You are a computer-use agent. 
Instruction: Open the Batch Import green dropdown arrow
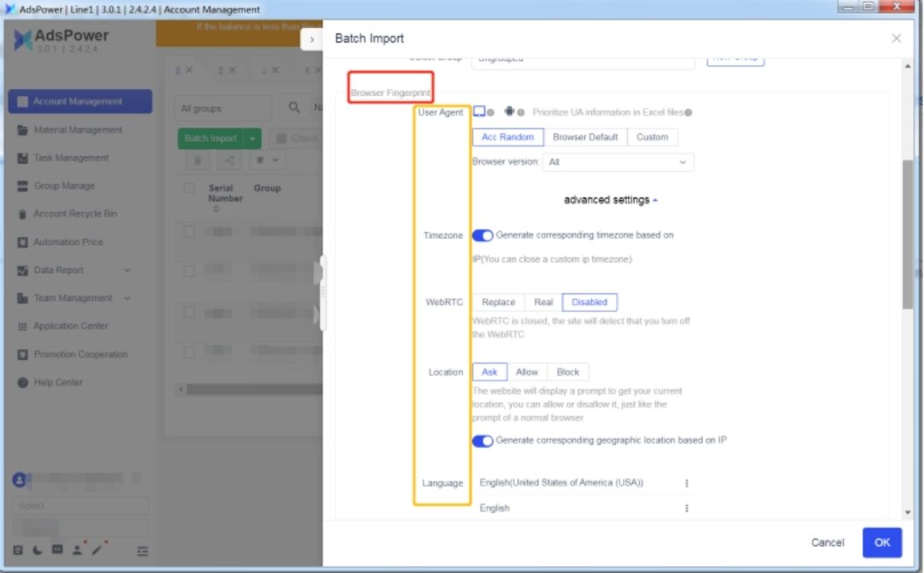(252, 139)
